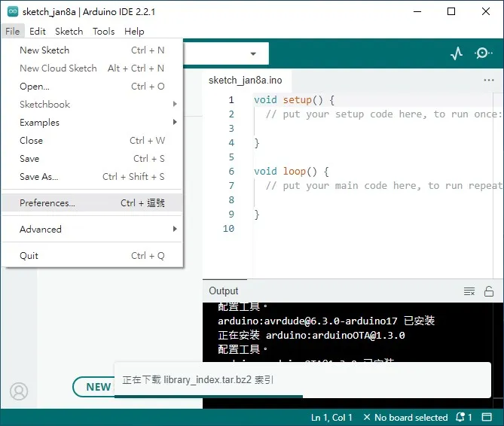Image resolution: width=504 pixels, height=426 pixels.
Task: Click the Output panel vertical scrollbar
Action: (498, 355)
